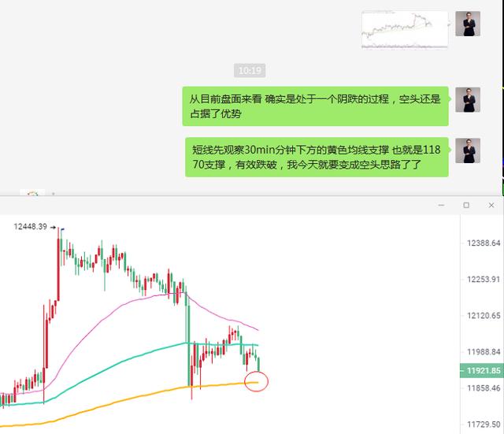The height and width of the screenshot is (434, 504).
Task: Click the 12253.91 price axis label
Action: coord(484,280)
